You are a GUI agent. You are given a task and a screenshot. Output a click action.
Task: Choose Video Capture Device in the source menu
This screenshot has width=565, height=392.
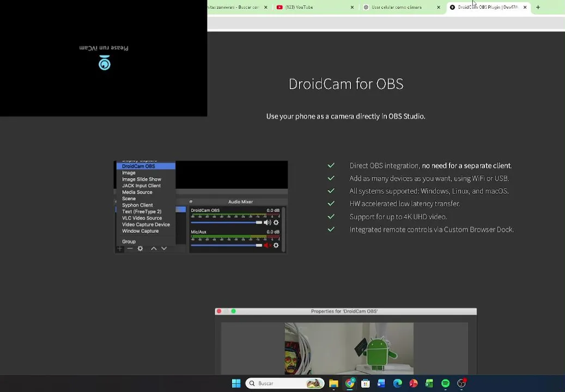pos(146,225)
